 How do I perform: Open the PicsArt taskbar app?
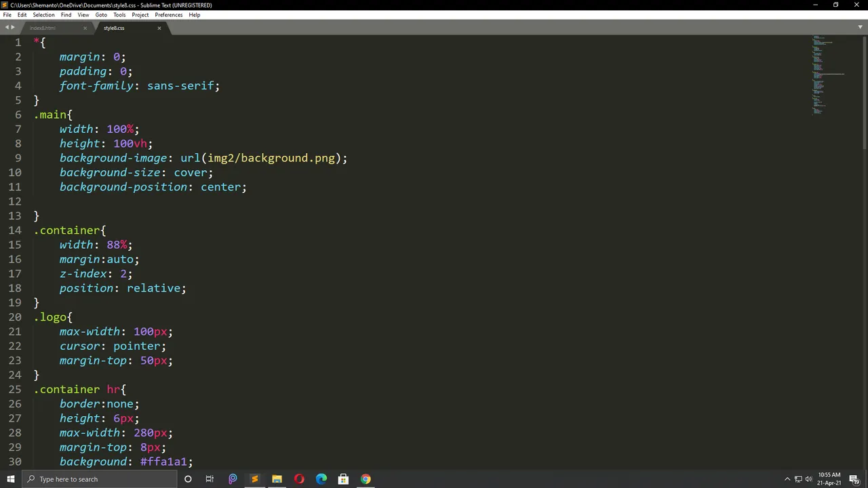233,479
